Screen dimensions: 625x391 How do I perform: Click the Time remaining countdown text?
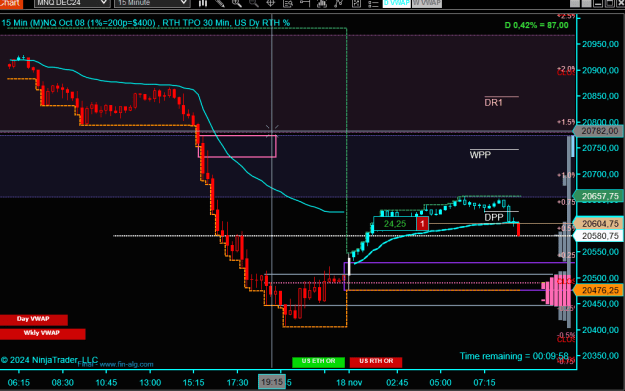pyautogui.click(x=514, y=356)
